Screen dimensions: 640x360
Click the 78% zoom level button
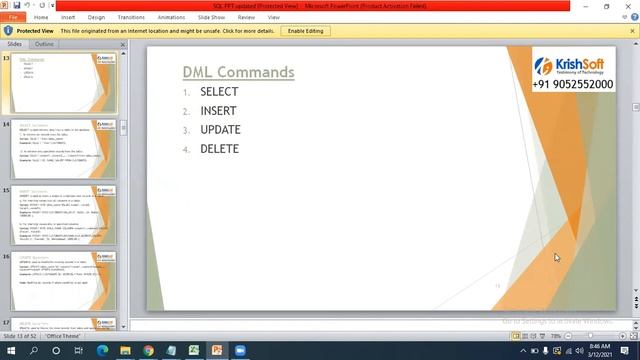[556, 336]
